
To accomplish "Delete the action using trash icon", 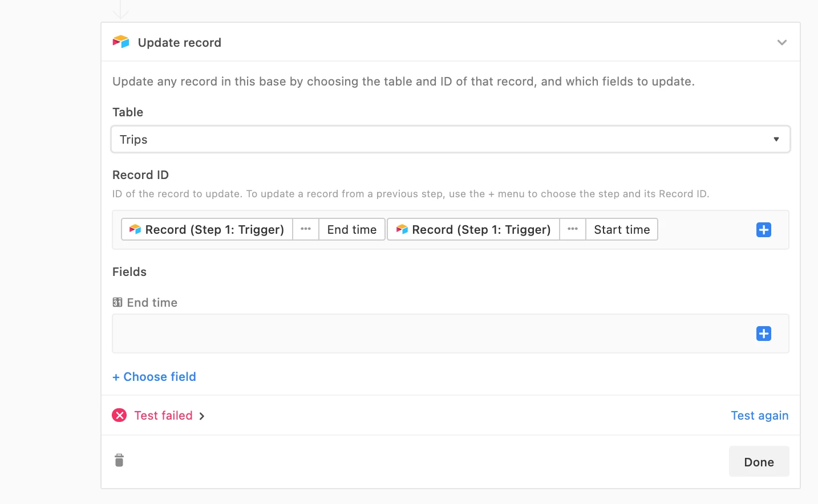I will pyautogui.click(x=119, y=460).
